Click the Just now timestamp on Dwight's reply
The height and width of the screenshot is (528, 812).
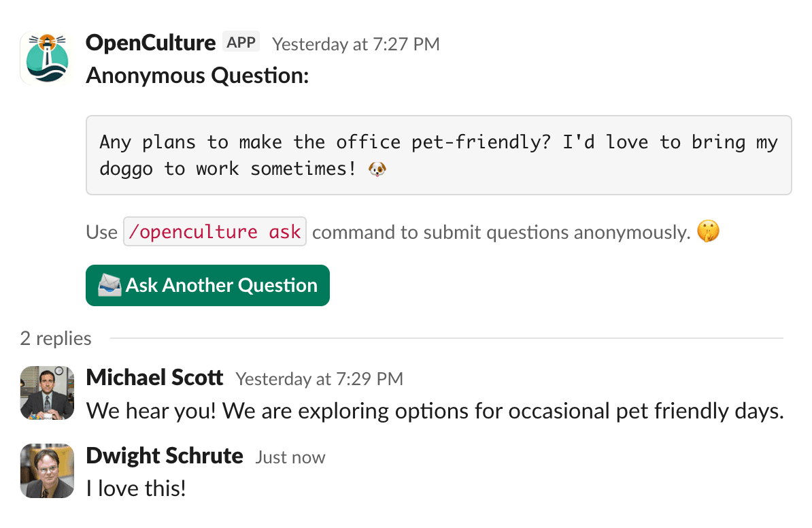point(290,457)
